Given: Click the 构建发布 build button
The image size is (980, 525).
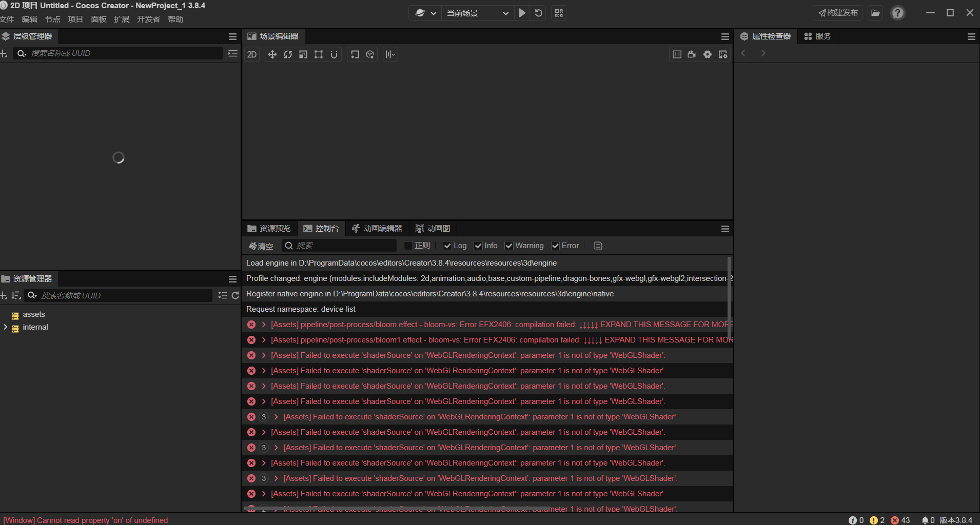Looking at the screenshot, I should 838,13.
